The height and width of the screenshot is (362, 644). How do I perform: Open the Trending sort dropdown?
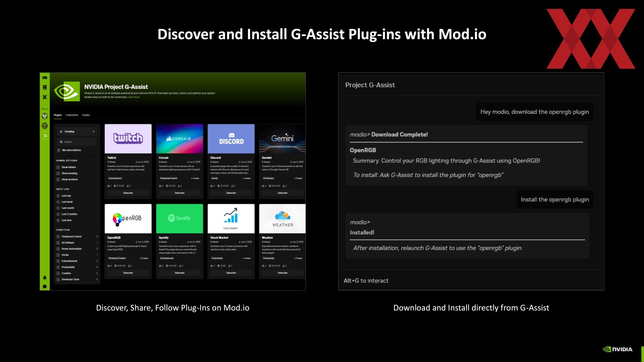click(77, 132)
